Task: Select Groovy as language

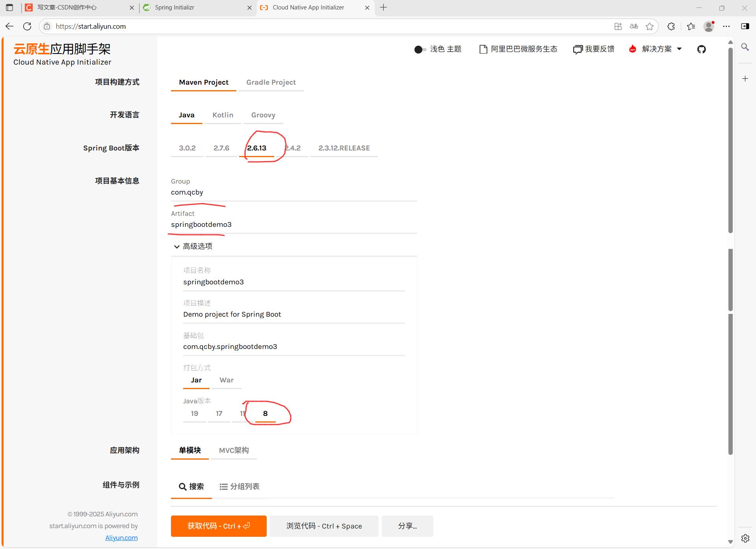Action: (x=263, y=115)
